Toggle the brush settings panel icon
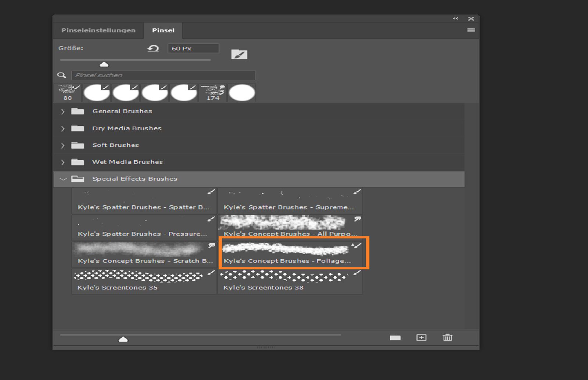 [239, 54]
